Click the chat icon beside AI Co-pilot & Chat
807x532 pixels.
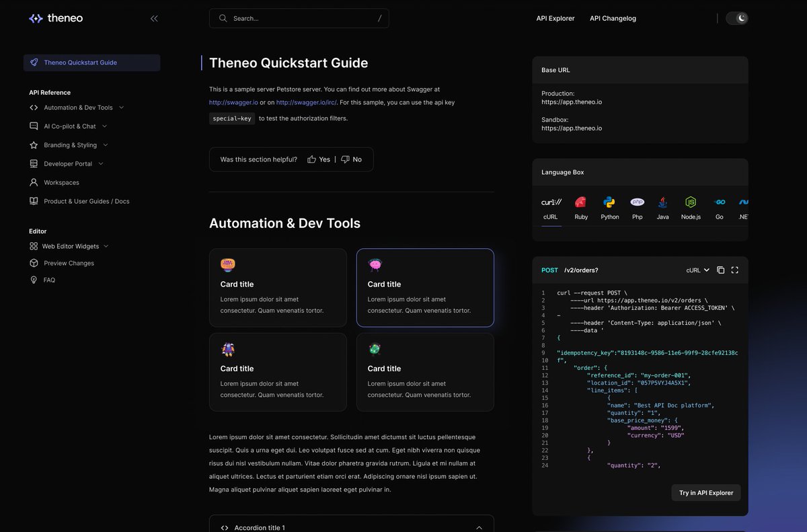[x=34, y=126]
